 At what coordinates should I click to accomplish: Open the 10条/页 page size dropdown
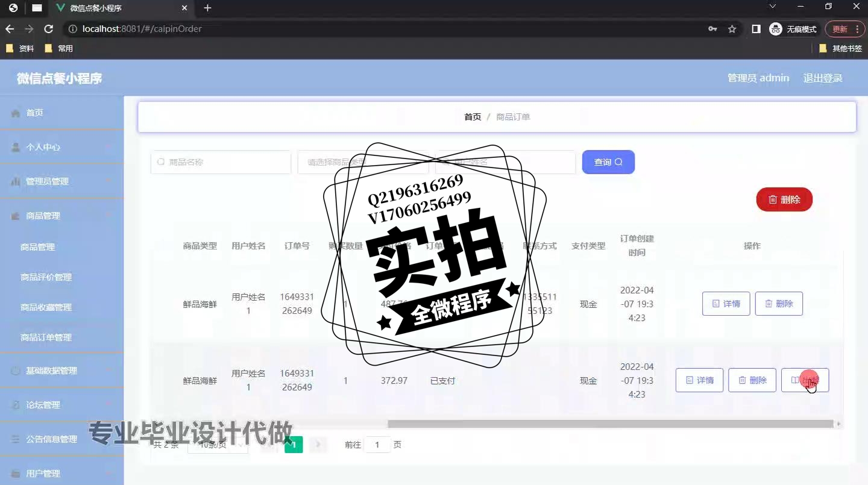(x=218, y=445)
